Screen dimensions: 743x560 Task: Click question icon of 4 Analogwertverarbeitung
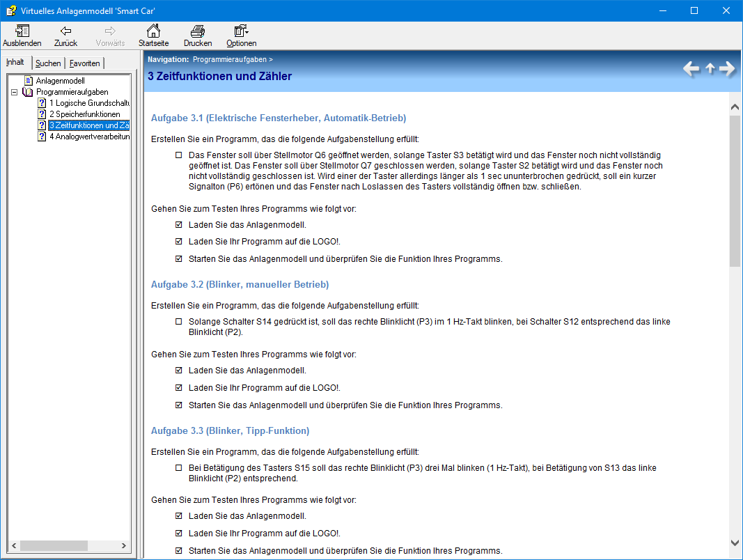42,137
